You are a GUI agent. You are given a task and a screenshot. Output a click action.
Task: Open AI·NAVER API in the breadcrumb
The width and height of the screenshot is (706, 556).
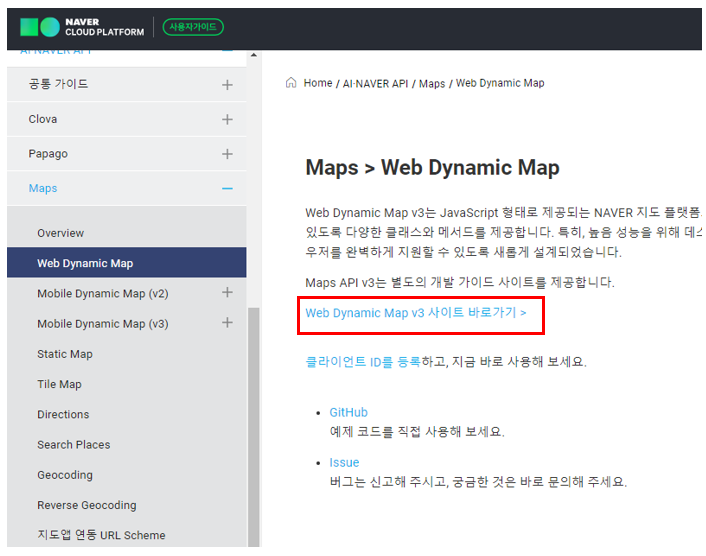click(375, 84)
